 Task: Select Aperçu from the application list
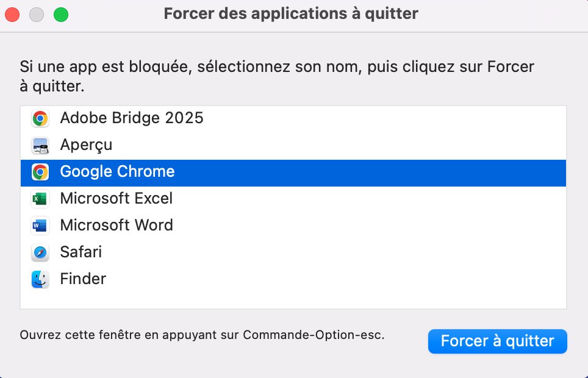[86, 145]
